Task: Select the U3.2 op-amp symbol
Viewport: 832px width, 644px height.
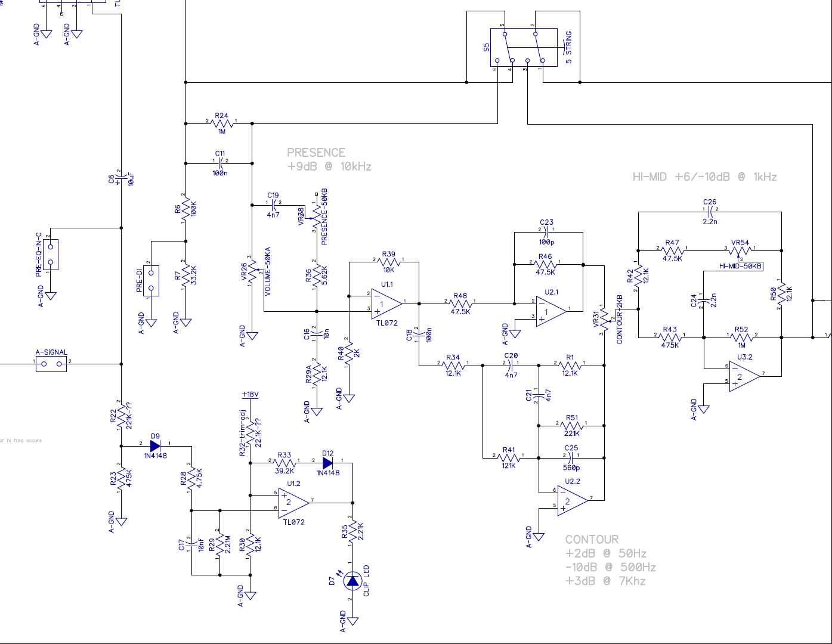Action: (x=744, y=376)
